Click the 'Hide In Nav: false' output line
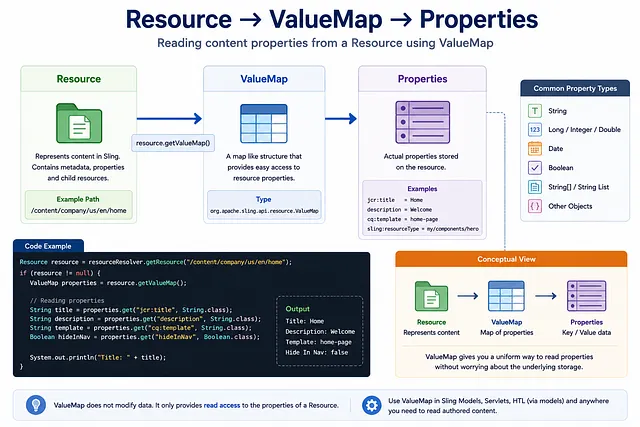This screenshot has height=427, width=640. coord(317,352)
